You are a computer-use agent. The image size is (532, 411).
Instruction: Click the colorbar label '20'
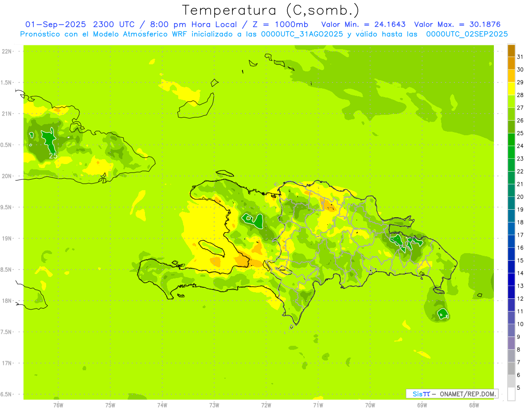pos(520,197)
